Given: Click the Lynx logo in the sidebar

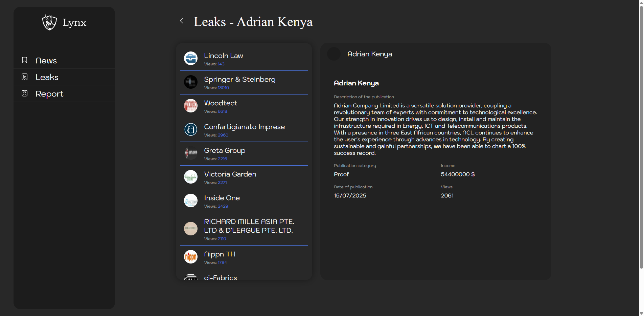Looking at the screenshot, I should pos(50,22).
